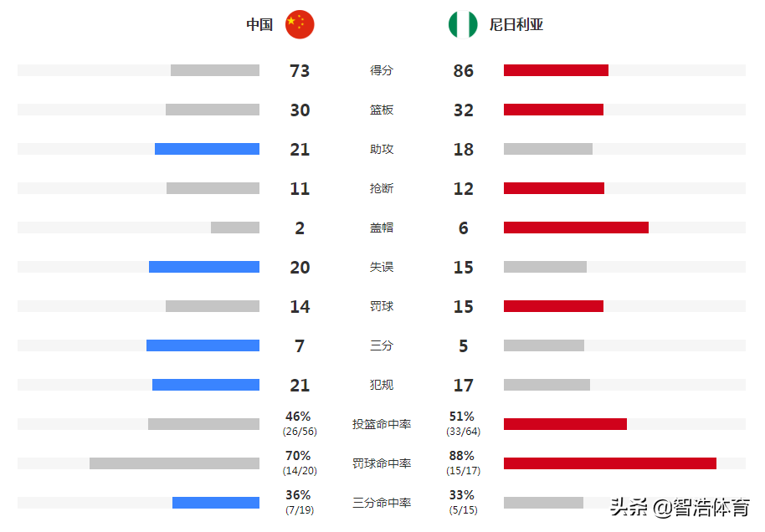Click the 头条 @智浩体育 watermark
765x532 pixels.
point(680,507)
